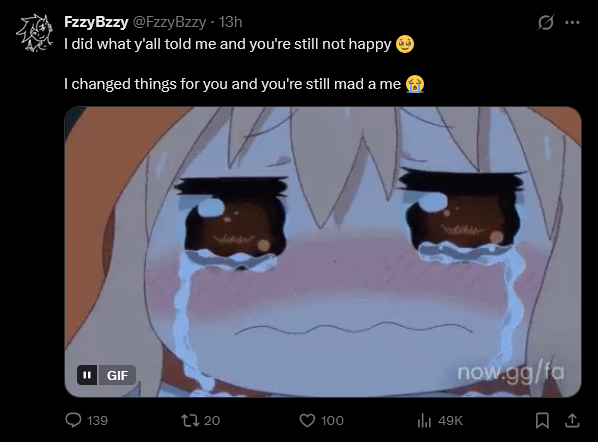
Task: Like the post with the heart icon
Action: point(307,421)
